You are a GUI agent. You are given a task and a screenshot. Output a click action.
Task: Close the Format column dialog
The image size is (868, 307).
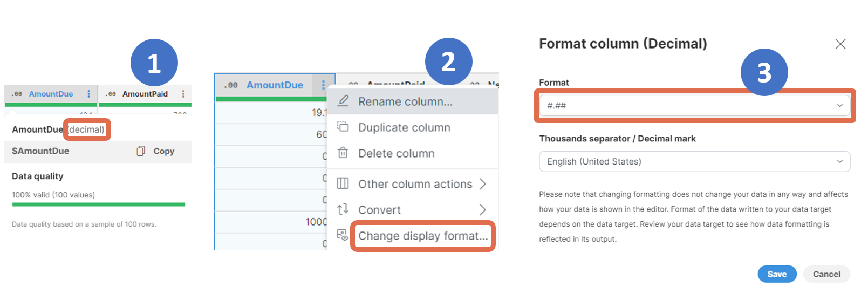pyautogui.click(x=840, y=44)
